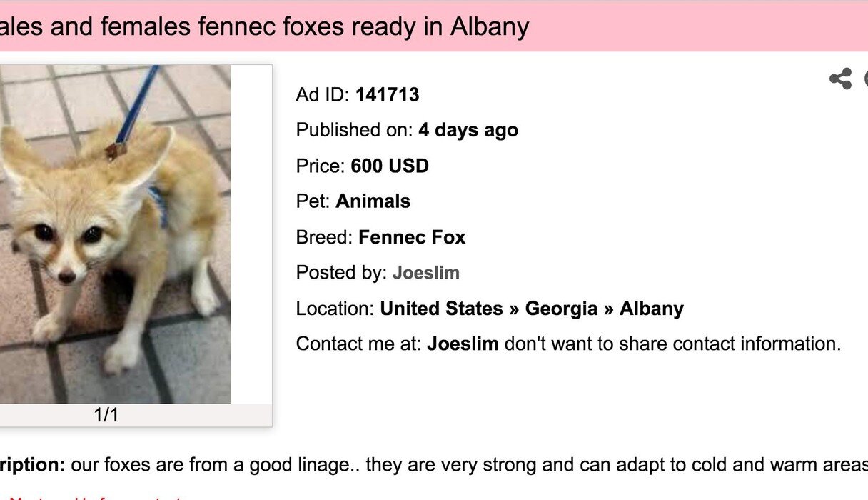Select Albany in the location breadcrumb
868x500 pixels.
[x=651, y=309]
